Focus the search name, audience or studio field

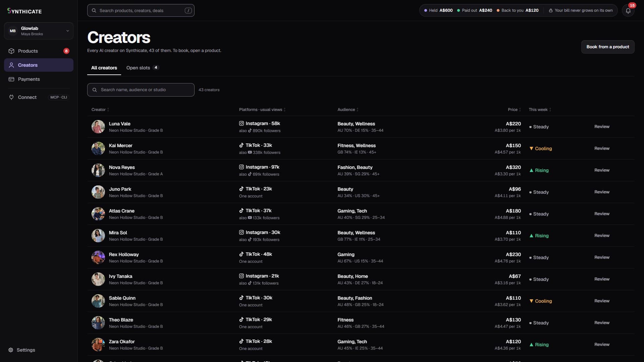click(141, 90)
